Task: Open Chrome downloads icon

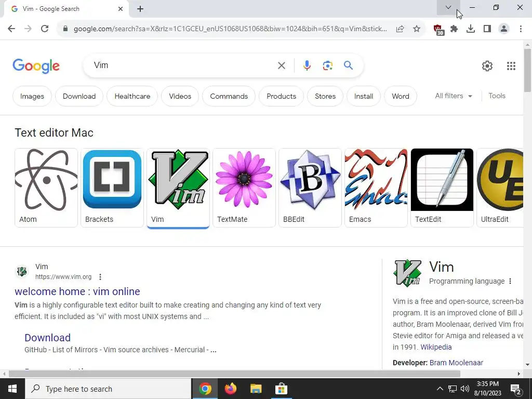Action: pyautogui.click(x=471, y=29)
